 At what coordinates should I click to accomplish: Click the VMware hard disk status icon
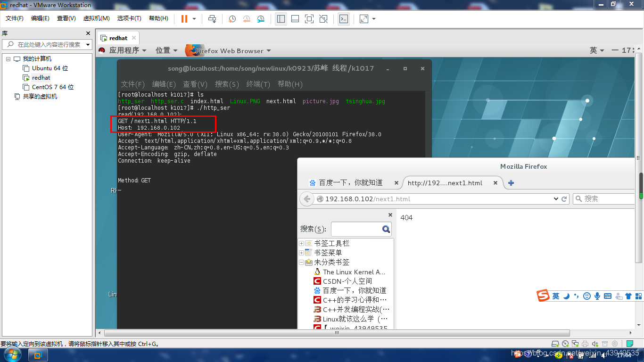(x=556, y=344)
